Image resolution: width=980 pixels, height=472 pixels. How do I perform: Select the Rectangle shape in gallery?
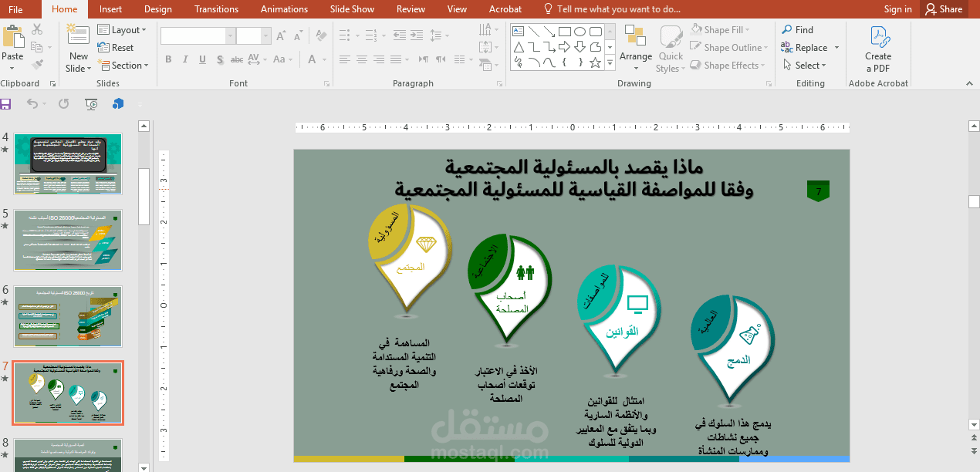coord(565,31)
